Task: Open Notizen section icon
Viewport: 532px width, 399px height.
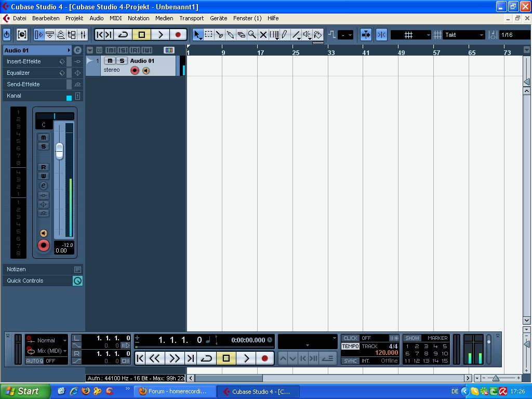Action: pos(78,270)
